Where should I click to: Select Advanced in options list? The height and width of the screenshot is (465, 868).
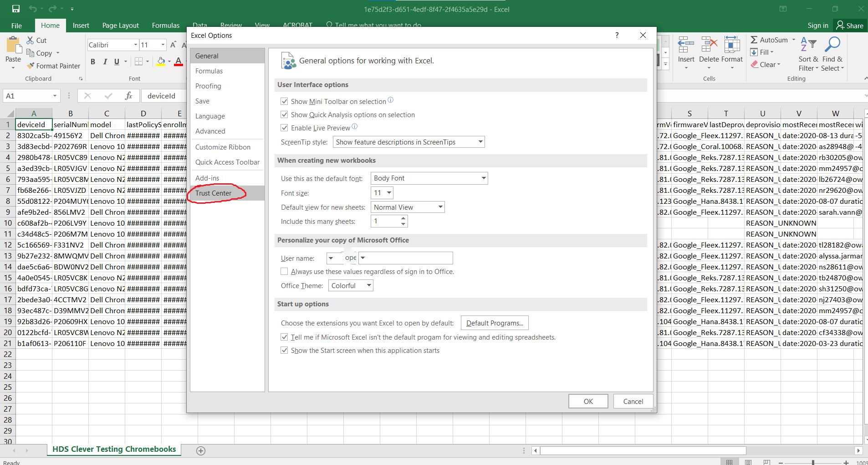(x=227, y=131)
